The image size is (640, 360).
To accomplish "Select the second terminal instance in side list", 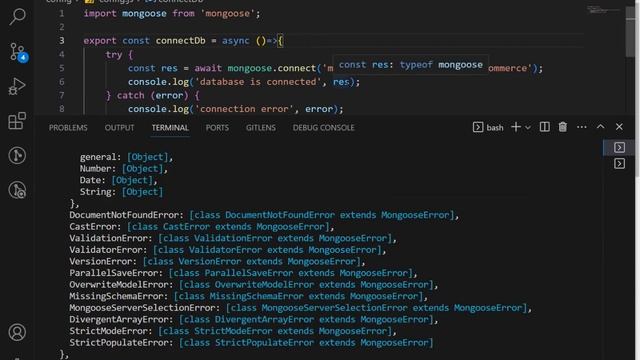I will pyautogui.click(x=619, y=164).
